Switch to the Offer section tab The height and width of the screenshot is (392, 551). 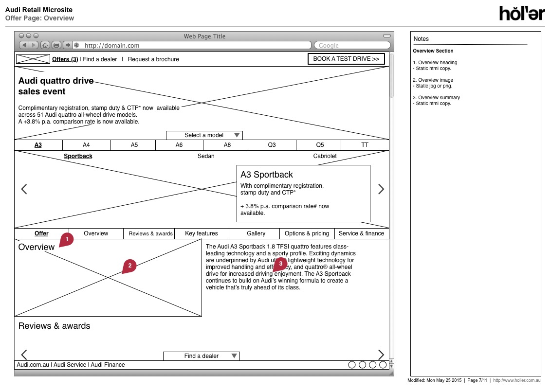tap(41, 233)
